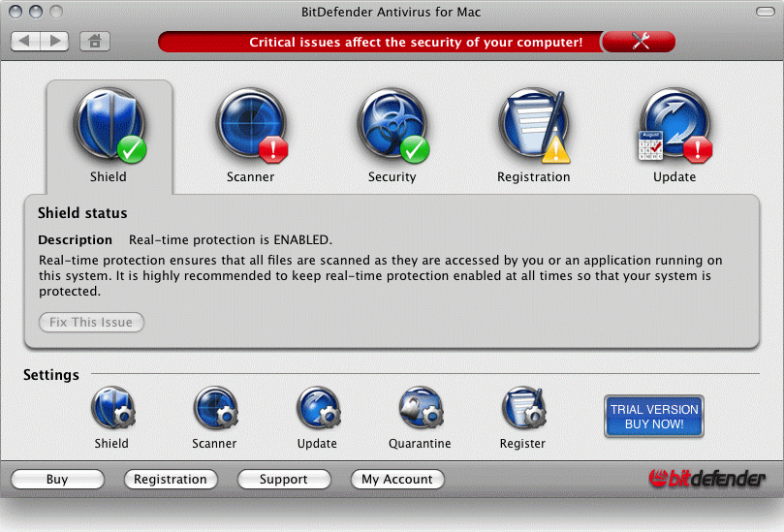Select the Scanner radar icon

[252, 126]
